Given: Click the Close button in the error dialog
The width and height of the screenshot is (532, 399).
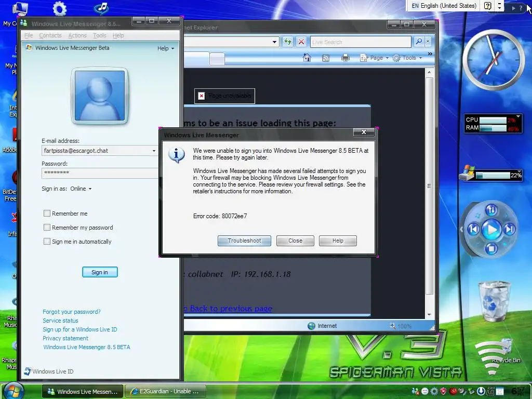Looking at the screenshot, I should pos(295,241).
